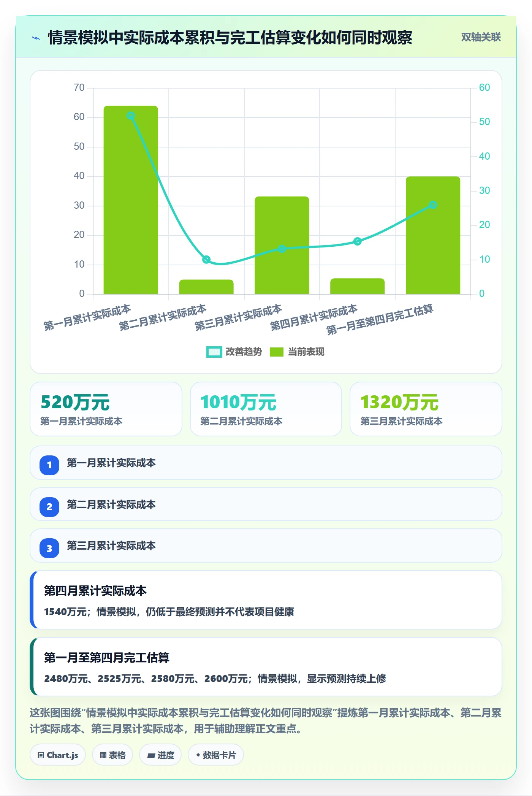
Task: Toggle the 改善趋势 legend item
Action: tap(234, 352)
